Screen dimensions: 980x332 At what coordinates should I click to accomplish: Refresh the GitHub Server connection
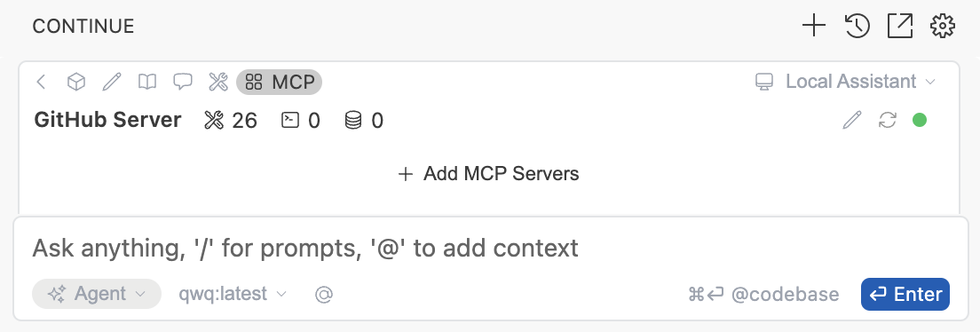pos(888,120)
